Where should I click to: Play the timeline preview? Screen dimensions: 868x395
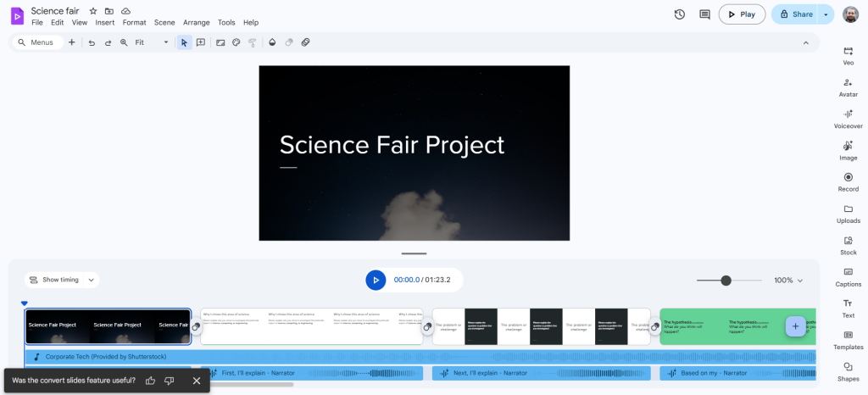pyautogui.click(x=376, y=280)
